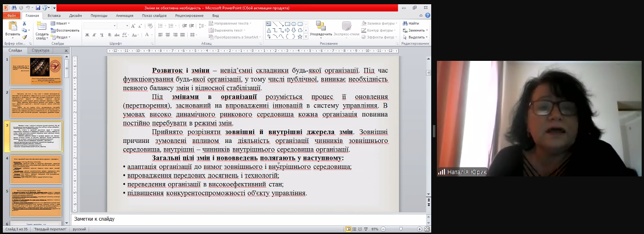644x234 pixels.
Task: Collapse the ribbon with caret icon
Action: (420, 16)
